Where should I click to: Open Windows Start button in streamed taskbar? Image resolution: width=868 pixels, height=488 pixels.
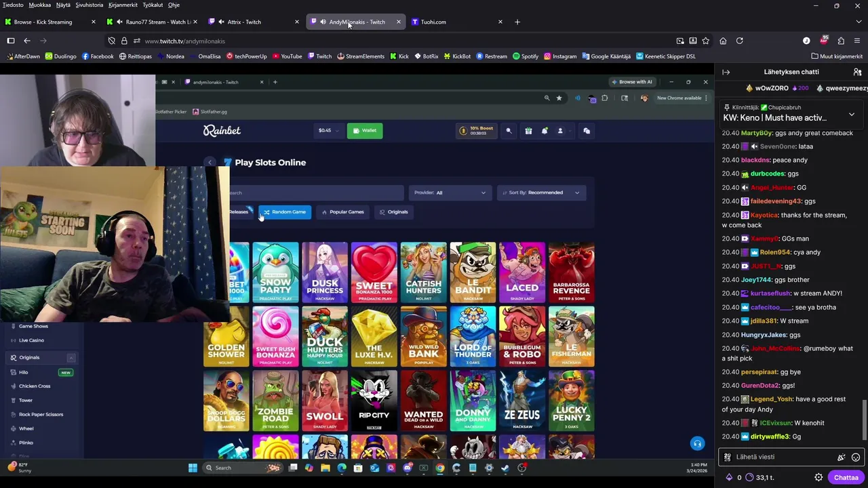[193, 468]
